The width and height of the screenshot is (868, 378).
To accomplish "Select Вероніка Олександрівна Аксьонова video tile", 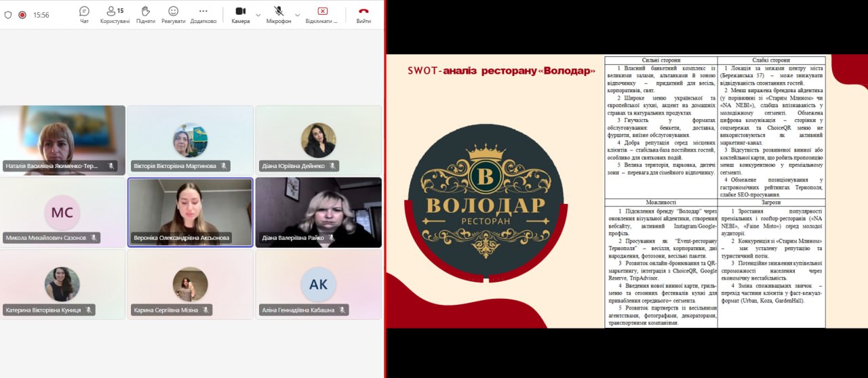I will 191,213.
